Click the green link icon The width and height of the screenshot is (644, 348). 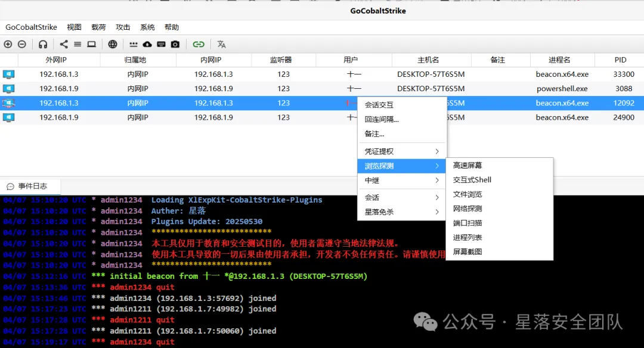(x=199, y=44)
